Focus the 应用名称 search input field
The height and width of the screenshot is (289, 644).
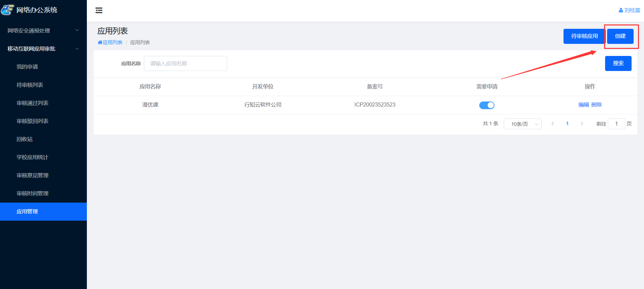pos(185,63)
